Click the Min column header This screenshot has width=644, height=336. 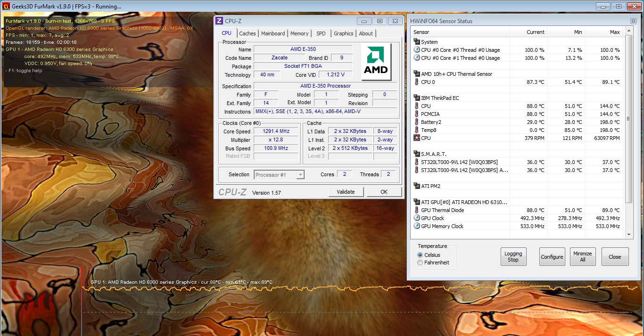(566, 32)
